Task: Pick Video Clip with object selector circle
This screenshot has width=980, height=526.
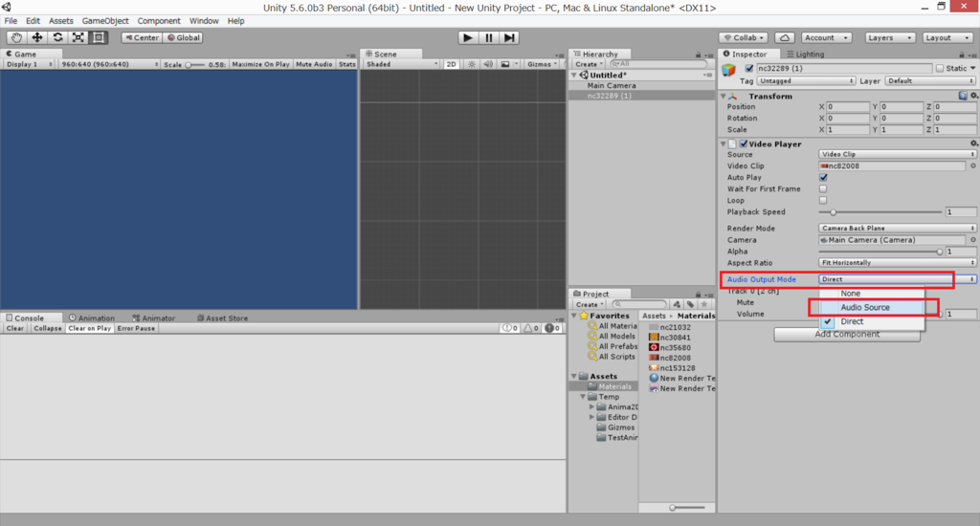Action: pos(972,166)
